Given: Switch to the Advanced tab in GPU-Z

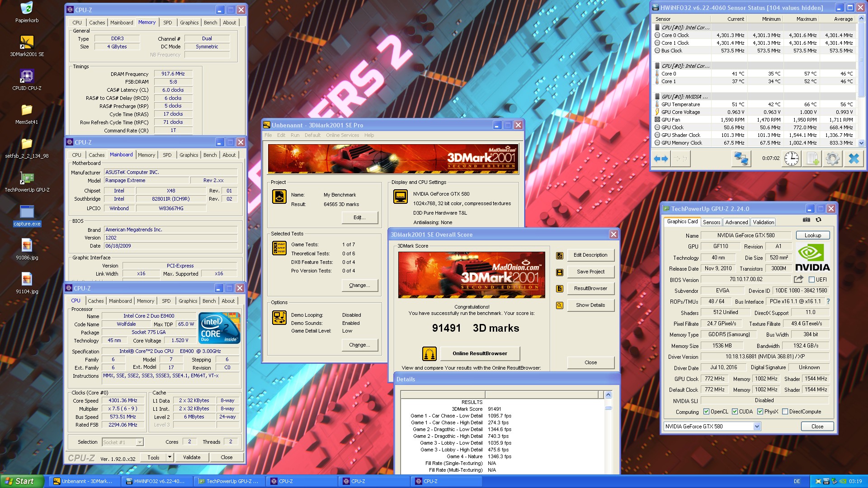Looking at the screenshot, I should coord(736,222).
